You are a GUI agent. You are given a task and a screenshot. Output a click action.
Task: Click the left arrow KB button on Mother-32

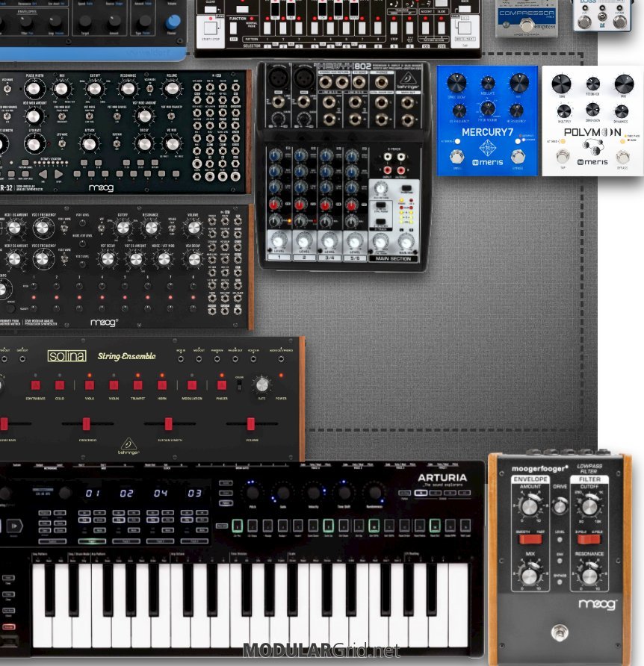(43, 174)
